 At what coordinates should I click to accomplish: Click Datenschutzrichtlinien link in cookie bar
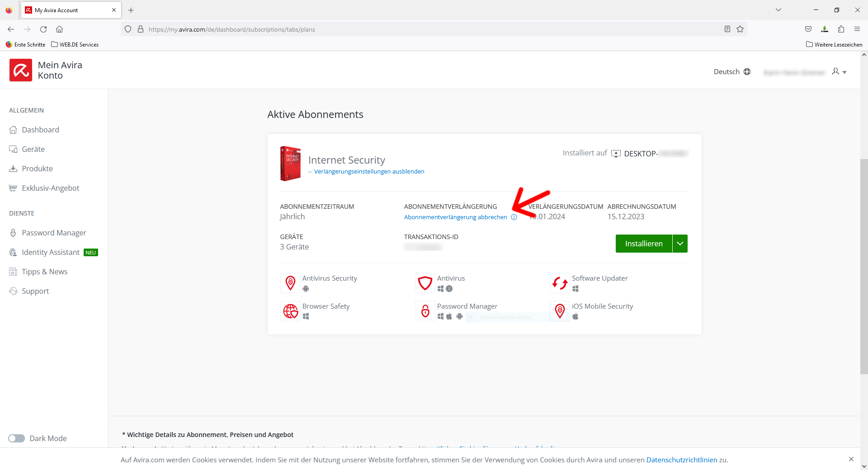[x=682, y=460]
